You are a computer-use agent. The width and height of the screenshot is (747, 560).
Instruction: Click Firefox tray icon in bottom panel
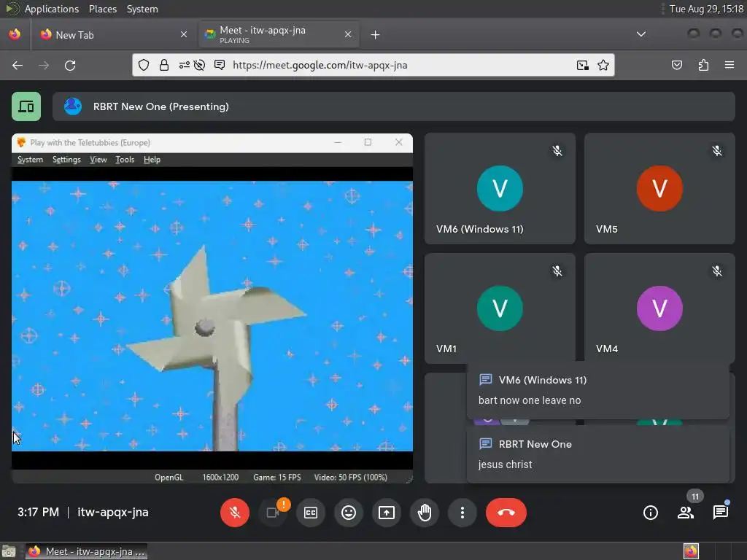point(691,551)
